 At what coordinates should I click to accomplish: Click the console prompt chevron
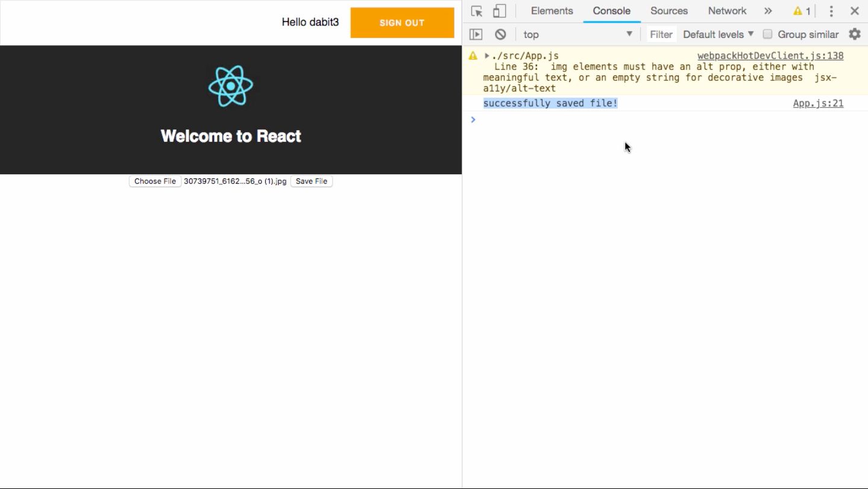click(473, 119)
